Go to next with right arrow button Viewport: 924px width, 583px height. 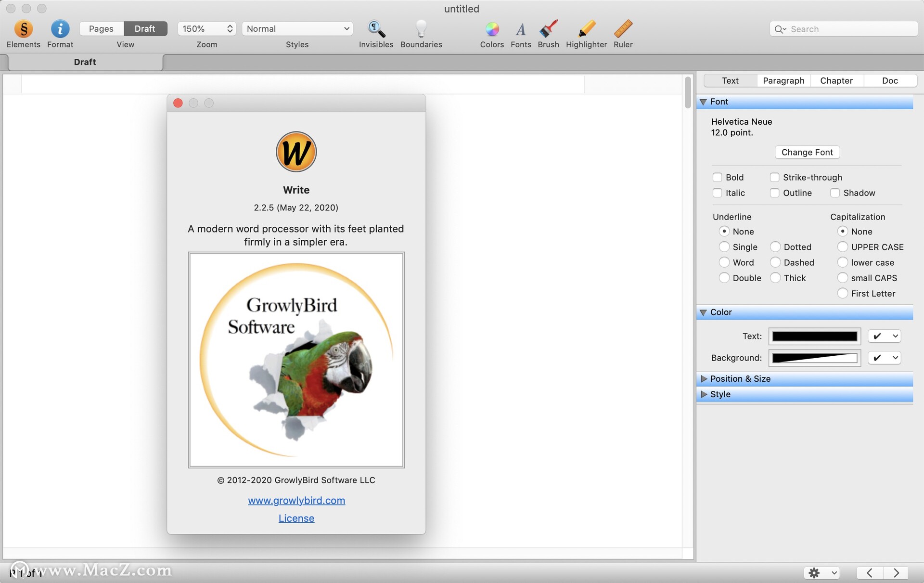[x=896, y=573]
